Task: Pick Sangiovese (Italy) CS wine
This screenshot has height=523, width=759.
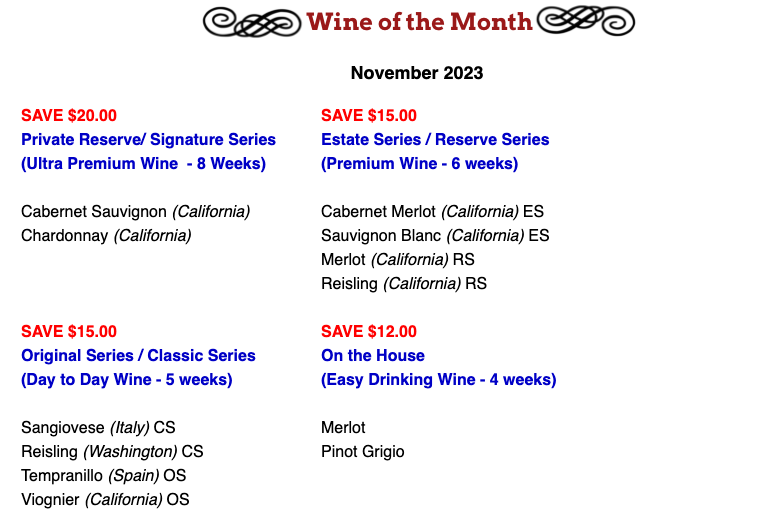Action: (x=98, y=428)
